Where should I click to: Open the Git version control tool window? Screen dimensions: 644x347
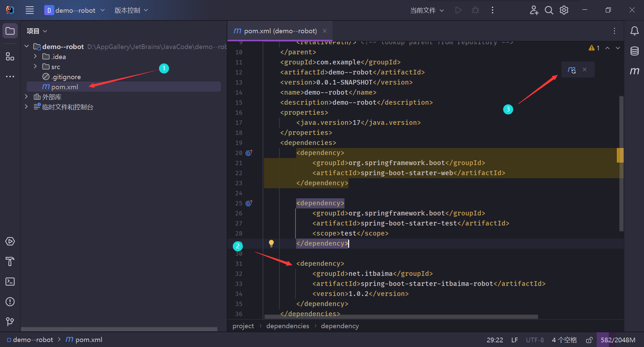[x=10, y=322]
